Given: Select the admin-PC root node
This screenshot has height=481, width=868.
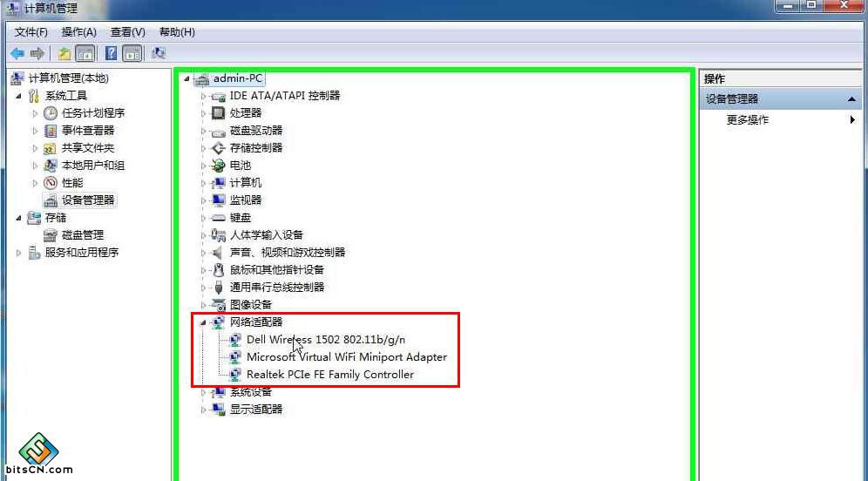Looking at the screenshot, I should click(238, 78).
